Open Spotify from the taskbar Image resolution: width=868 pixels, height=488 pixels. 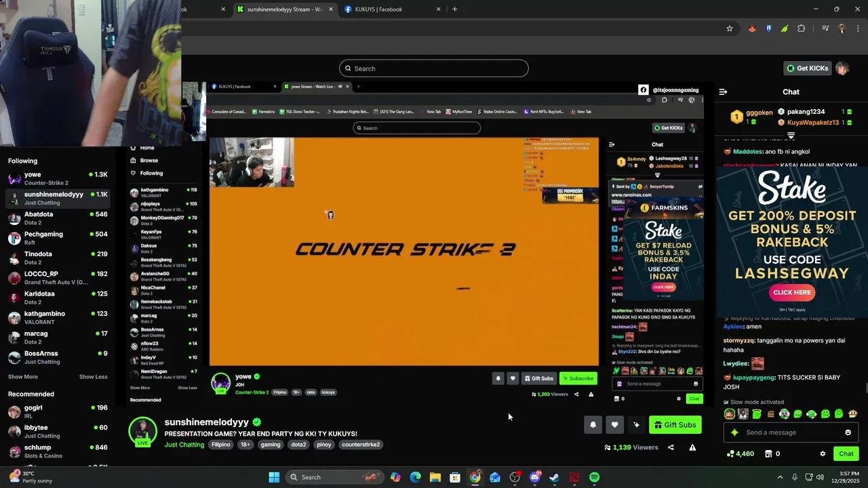point(594,477)
